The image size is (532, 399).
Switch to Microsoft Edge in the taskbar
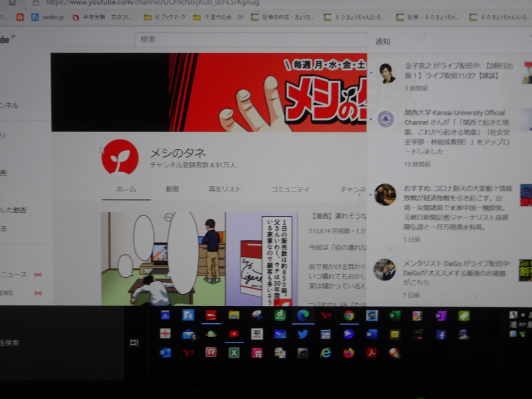click(303, 315)
